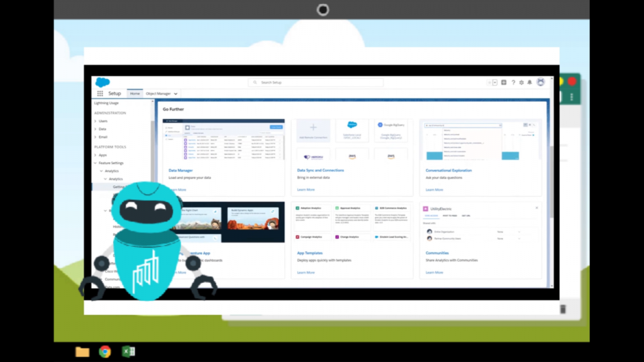Open the App Templates link
This screenshot has height=362, width=644.
[309, 253]
